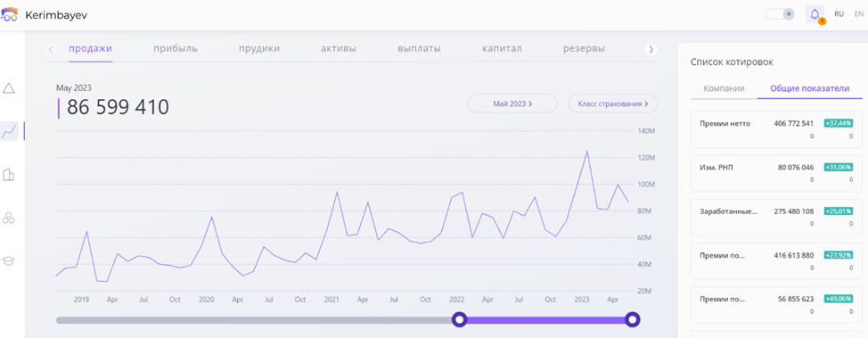The height and width of the screenshot is (338, 868).
Task: Open the buildings sidebar icon
Action: [x=8, y=175]
